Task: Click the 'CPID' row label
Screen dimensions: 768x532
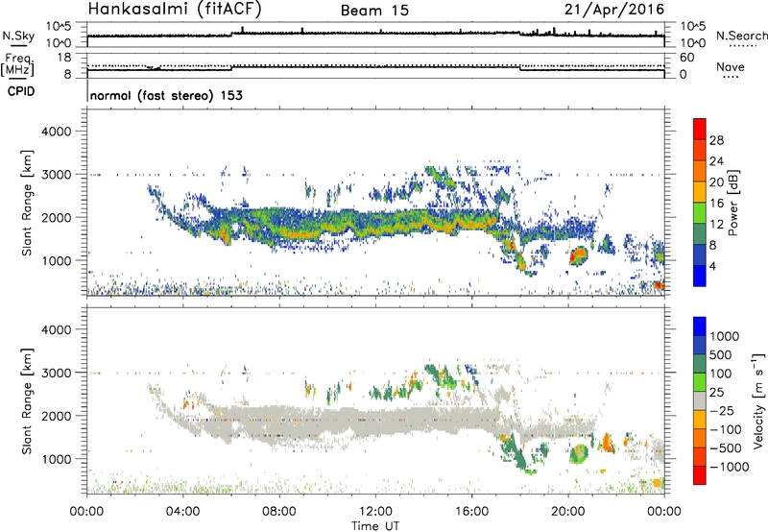Action: (x=21, y=91)
